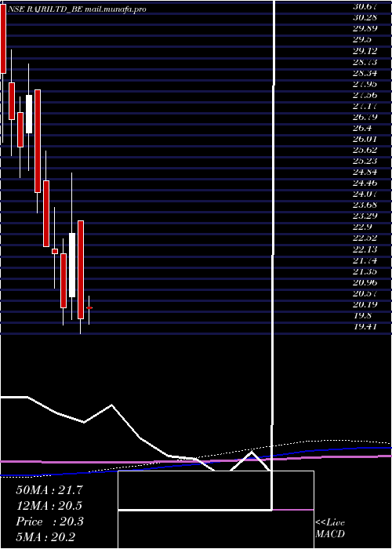Viewport: 392px width, 549px height.
Task: Select the 24.46 price axis label
Action: [365, 183]
